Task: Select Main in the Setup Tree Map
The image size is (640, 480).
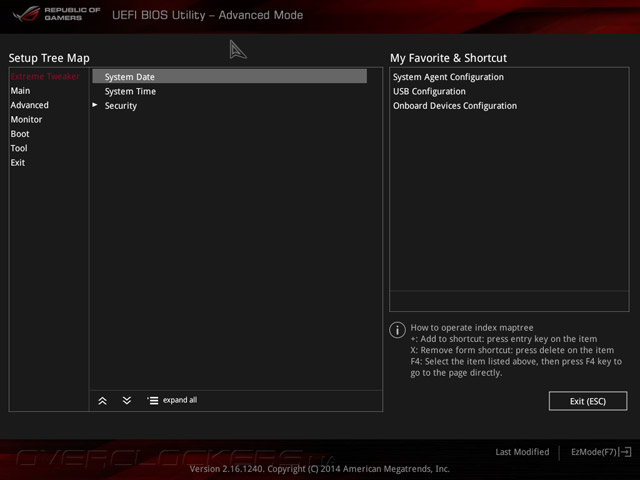Action: point(20,91)
